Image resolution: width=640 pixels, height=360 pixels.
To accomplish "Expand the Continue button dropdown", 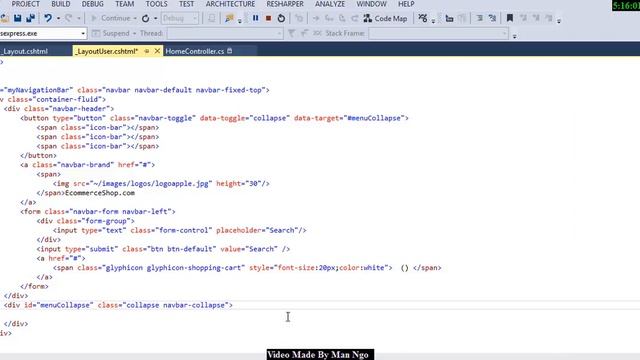I will 135,18.
